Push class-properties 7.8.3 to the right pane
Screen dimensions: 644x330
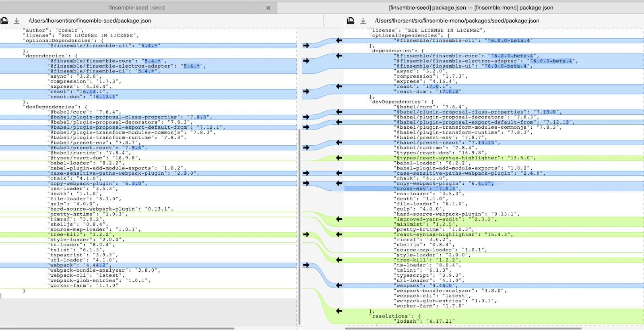tap(306, 117)
